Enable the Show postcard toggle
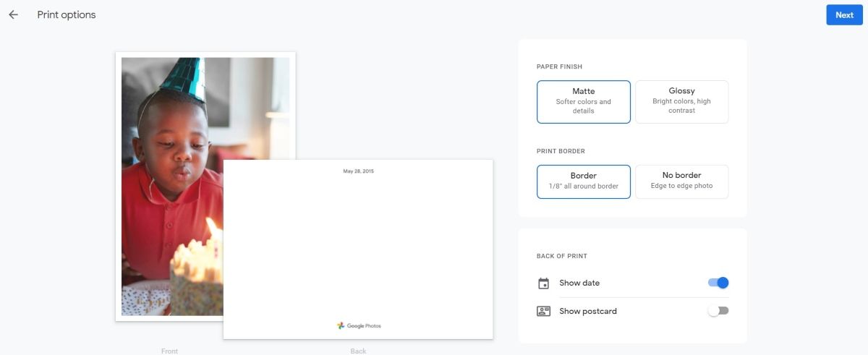This screenshot has width=868, height=355. (x=718, y=311)
